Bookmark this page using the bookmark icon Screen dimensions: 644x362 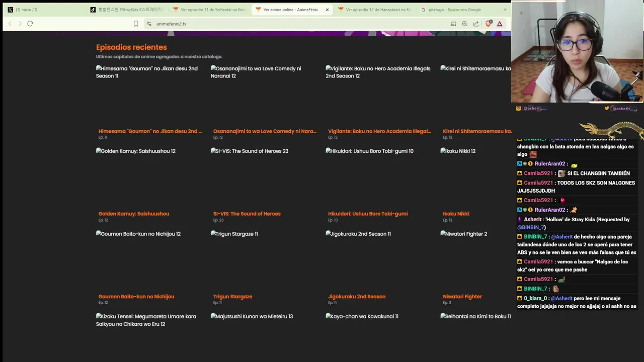coord(136,24)
